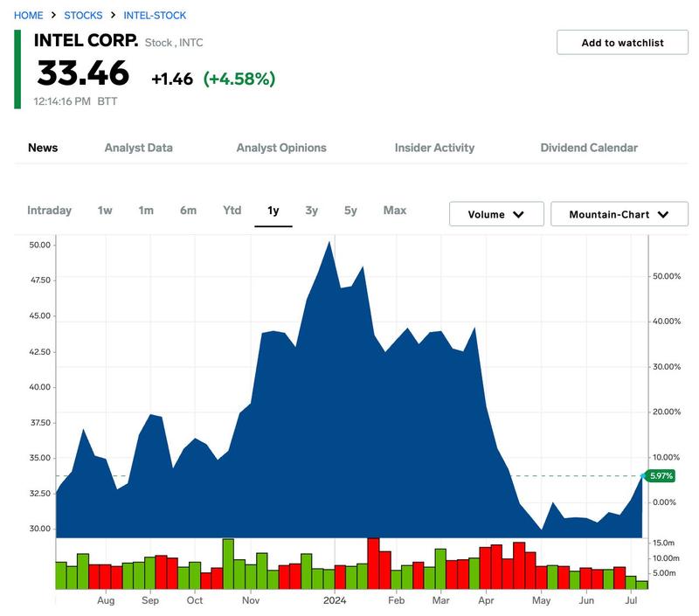Viewport: 699px width, 616px height.
Task: Click the 5.97% price marker on chart
Action: tap(661, 476)
